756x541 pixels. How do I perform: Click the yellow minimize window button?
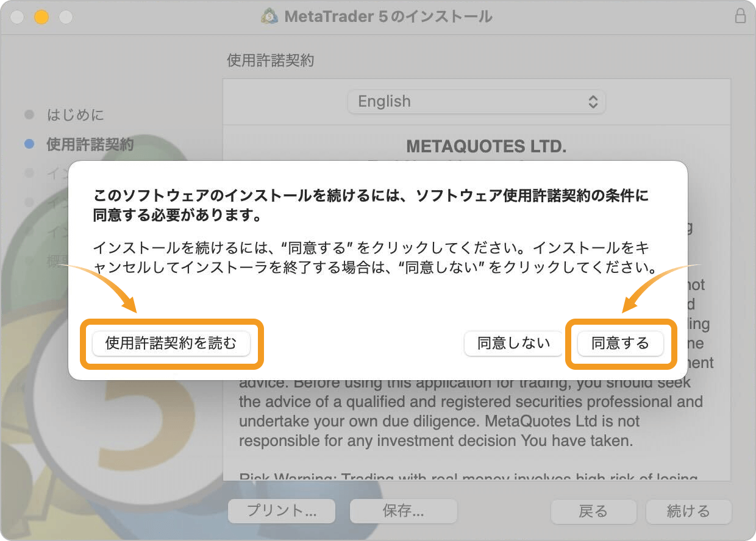[x=41, y=16]
